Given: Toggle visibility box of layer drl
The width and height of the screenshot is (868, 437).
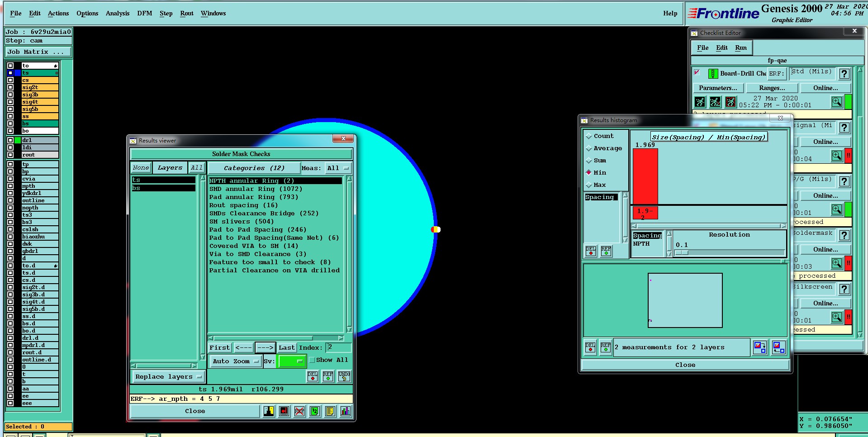Looking at the screenshot, I should pos(10,140).
